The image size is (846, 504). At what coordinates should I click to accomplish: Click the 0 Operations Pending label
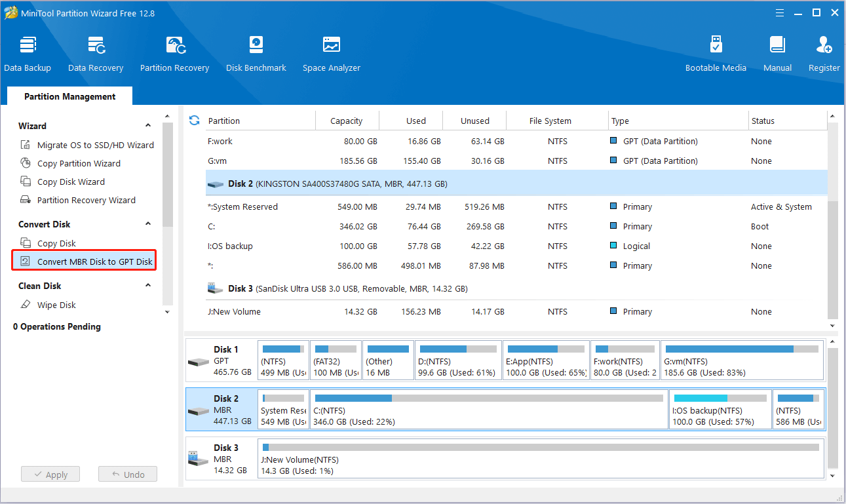[57, 326]
